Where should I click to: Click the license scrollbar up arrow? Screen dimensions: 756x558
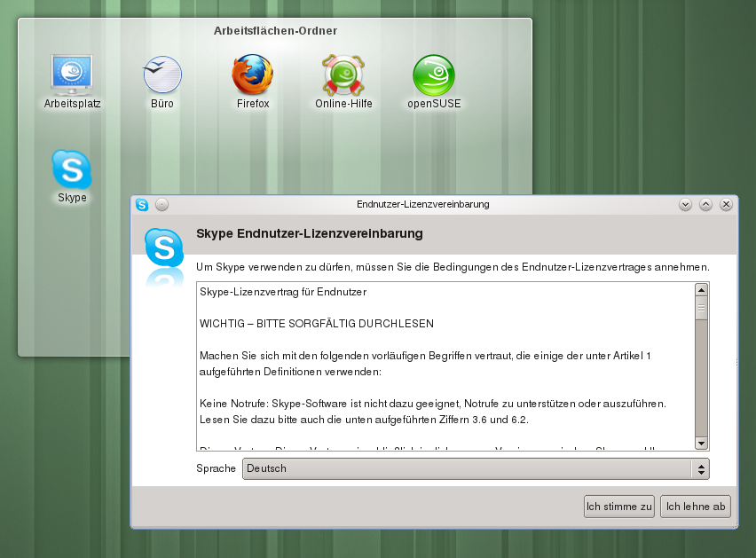click(x=702, y=290)
